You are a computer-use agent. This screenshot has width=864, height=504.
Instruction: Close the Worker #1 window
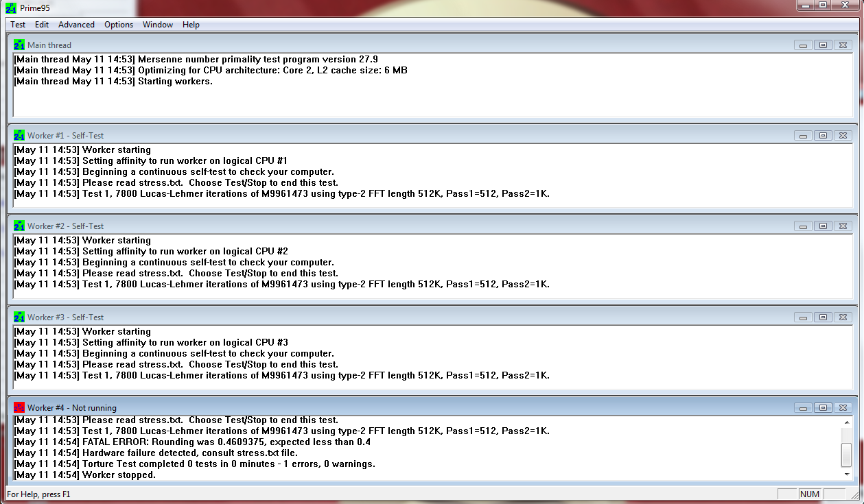pos(843,136)
